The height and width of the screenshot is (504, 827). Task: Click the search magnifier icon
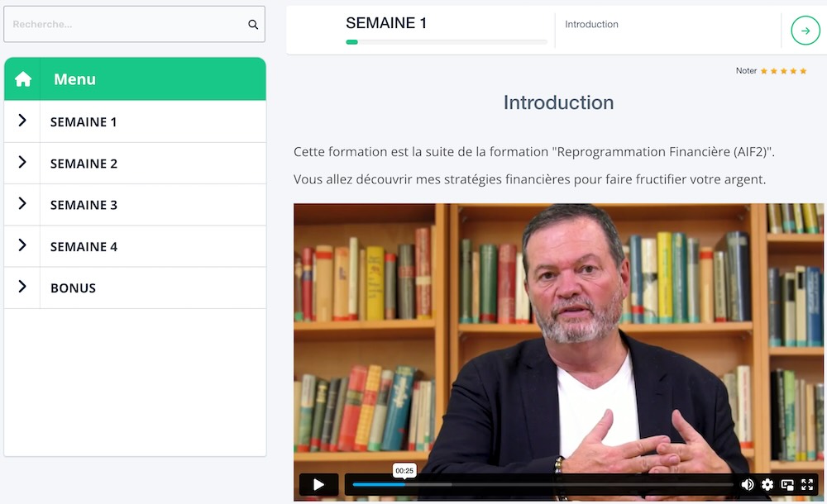[253, 24]
